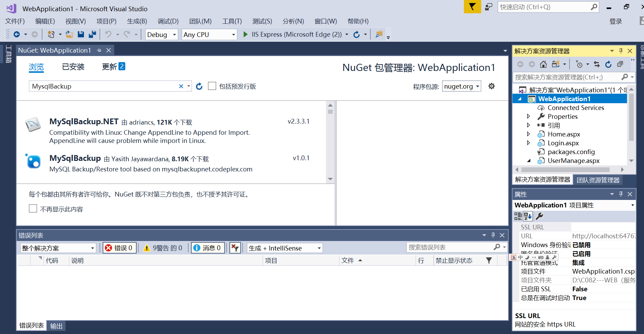Viewport: 644px width, 334px height.
Task: Open the Debug menu
Action: pos(168,21)
